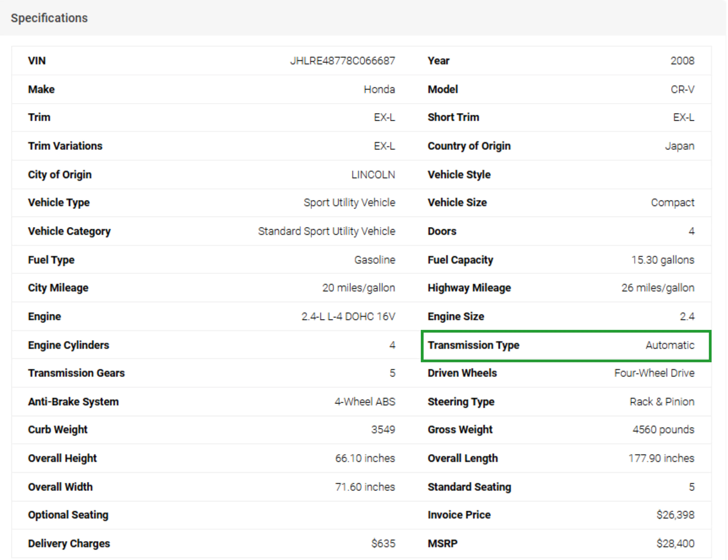
Task: Click the Anti-Brake System label
Action: pyautogui.click(x=73, y=402)
